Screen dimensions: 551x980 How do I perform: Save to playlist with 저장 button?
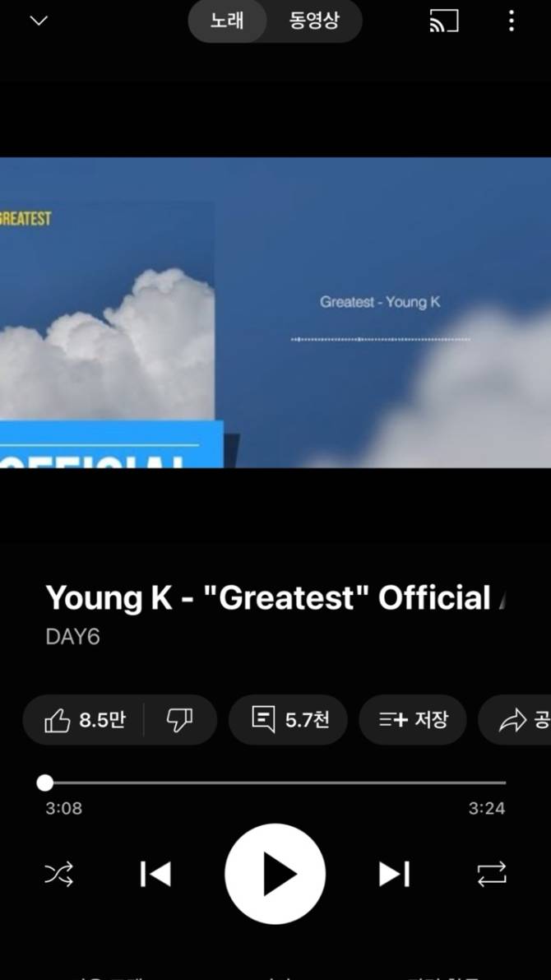(412, 720)
